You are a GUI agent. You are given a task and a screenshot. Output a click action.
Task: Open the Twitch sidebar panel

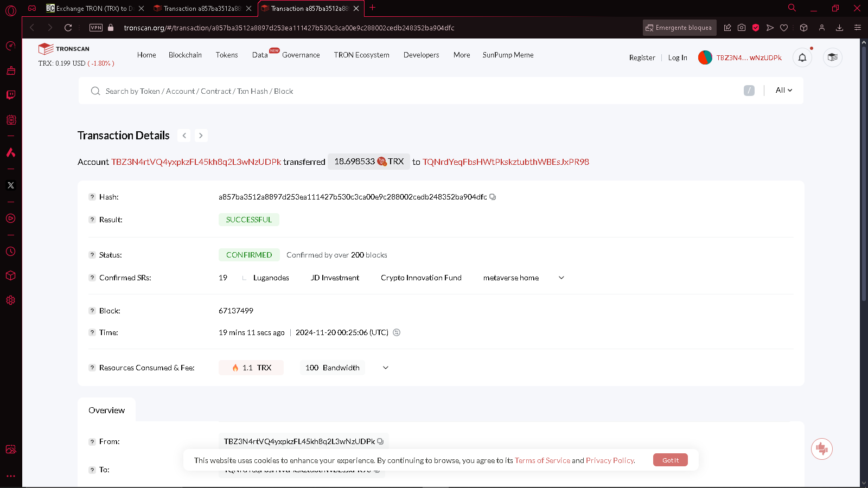(10, 95)
